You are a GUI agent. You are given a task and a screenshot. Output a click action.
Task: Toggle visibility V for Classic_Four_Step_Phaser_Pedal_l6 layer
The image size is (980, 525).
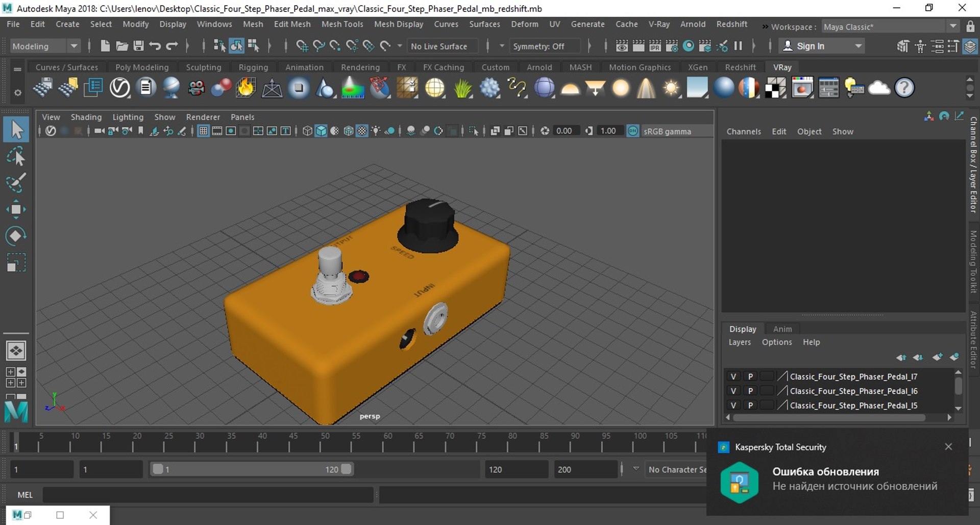733,391
